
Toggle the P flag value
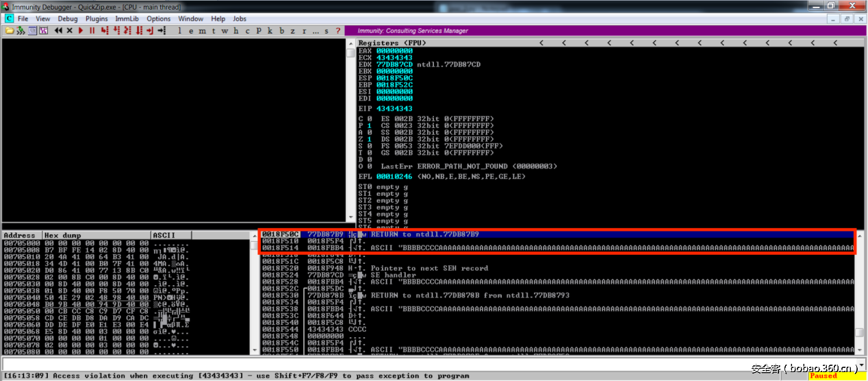point(369,125)
